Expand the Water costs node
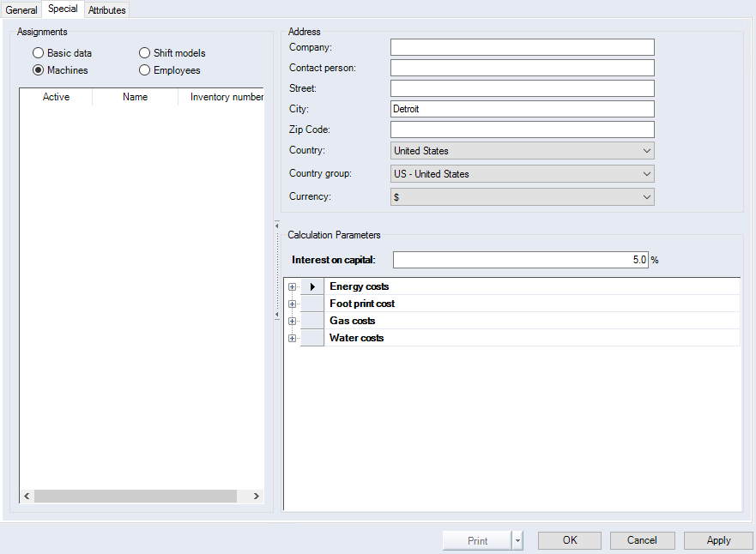This screenshot has width=756, height=554. (292, 338)
